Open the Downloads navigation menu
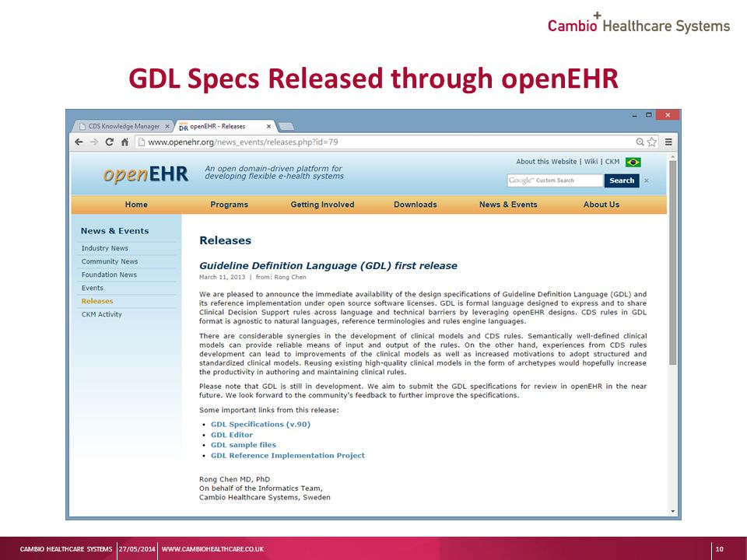747x560 pixels. pyautogui.click(x=416, y=205)
